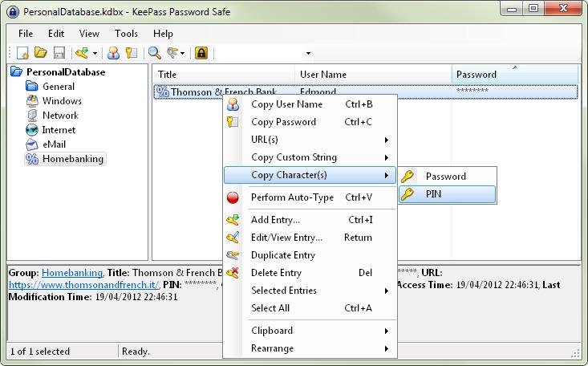Screen dimensions: 588x366
Task: Expand the Clipboard submenu
Action: click(310, 331)
